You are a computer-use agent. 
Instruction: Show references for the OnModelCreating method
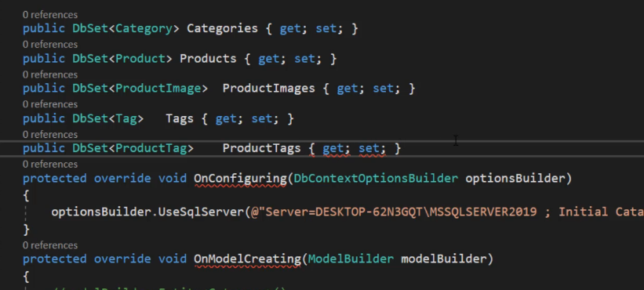point(50,245)
